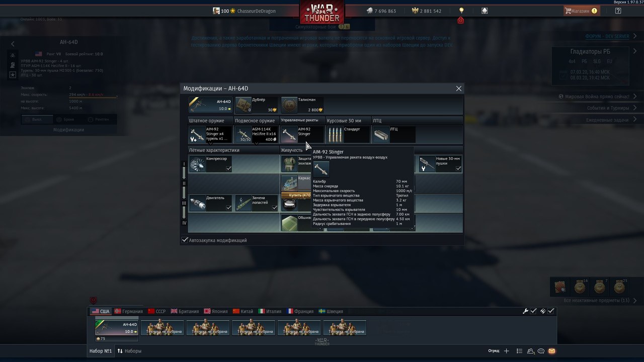Click the star icon in vehicle info sidebar

click(x=13, y=74)
